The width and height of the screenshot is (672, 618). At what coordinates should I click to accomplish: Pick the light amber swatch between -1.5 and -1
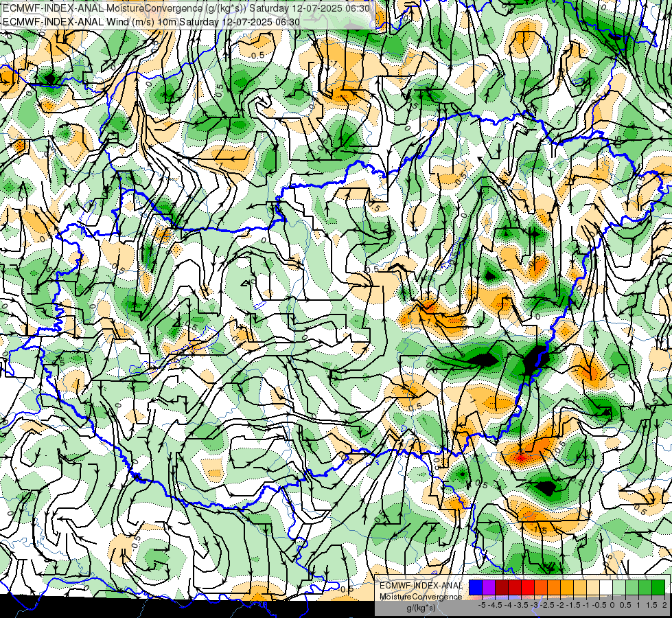pyautogui.click(x=580, y=587)
